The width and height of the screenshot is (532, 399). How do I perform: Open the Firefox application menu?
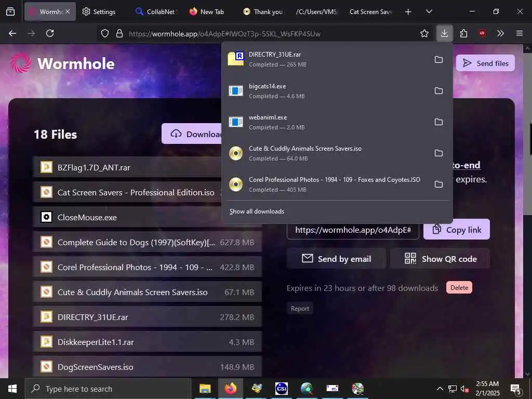pos(520,33)
